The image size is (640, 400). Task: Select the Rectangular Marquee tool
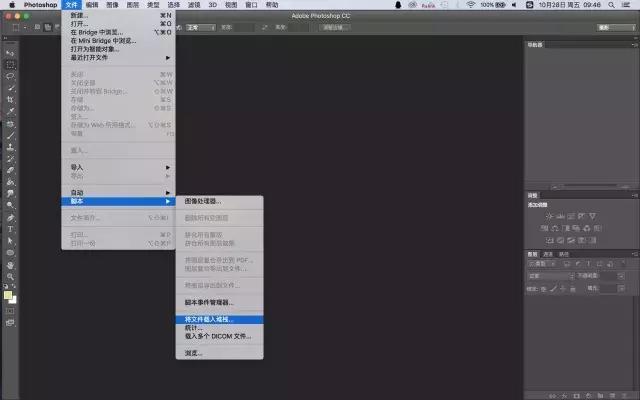click(x=10, y=64)
